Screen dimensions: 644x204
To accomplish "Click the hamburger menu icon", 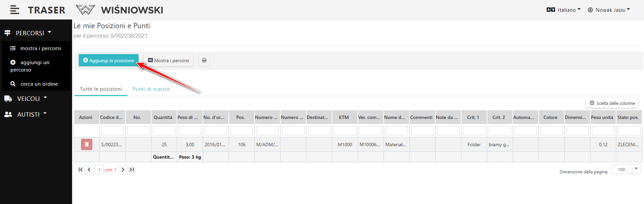I will tap(14, 10).
